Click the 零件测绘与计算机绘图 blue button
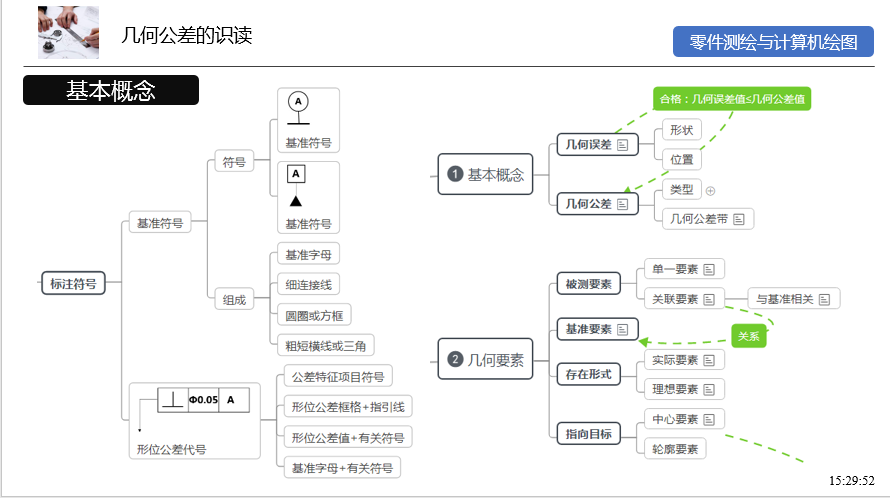 point(773,41)
